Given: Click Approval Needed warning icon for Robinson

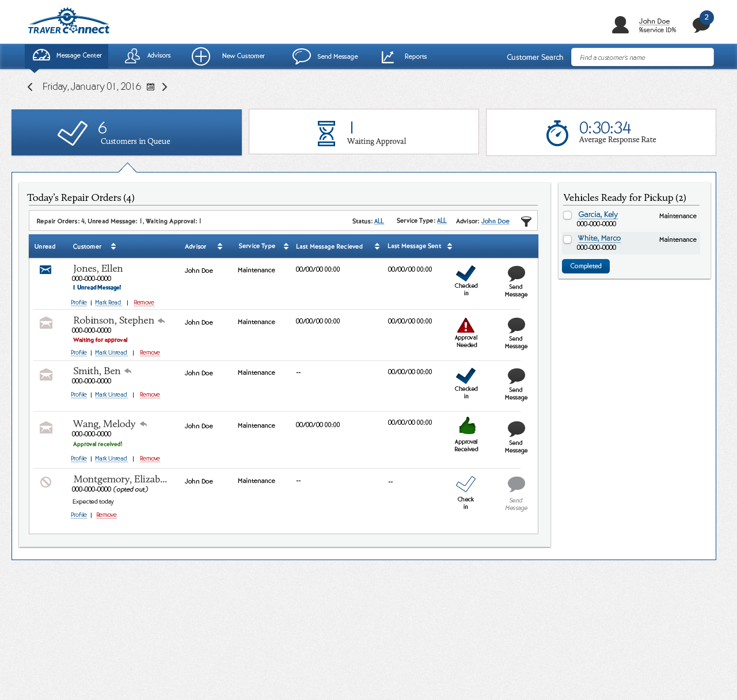Looking at the screenshot, I should click(466, 325).
